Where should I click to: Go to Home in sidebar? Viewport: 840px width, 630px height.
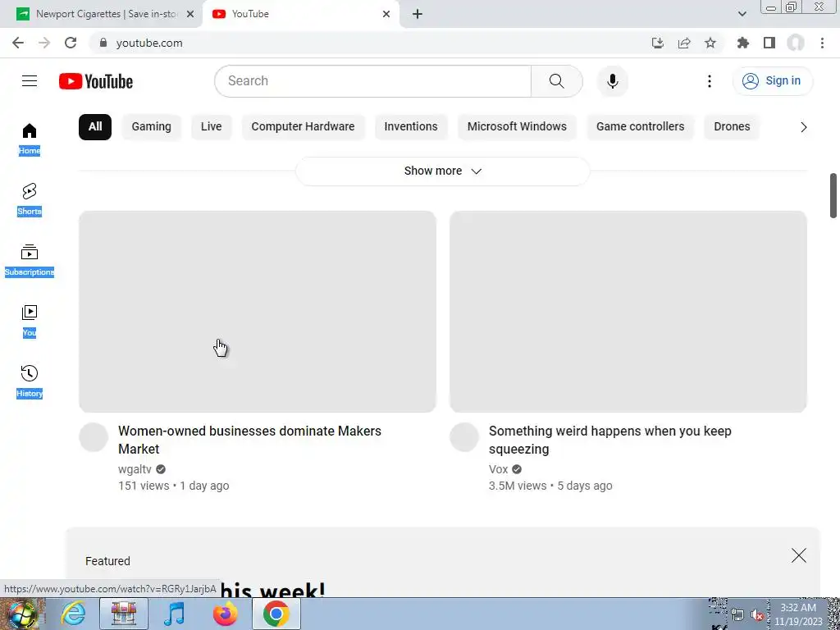pos(30,139)
